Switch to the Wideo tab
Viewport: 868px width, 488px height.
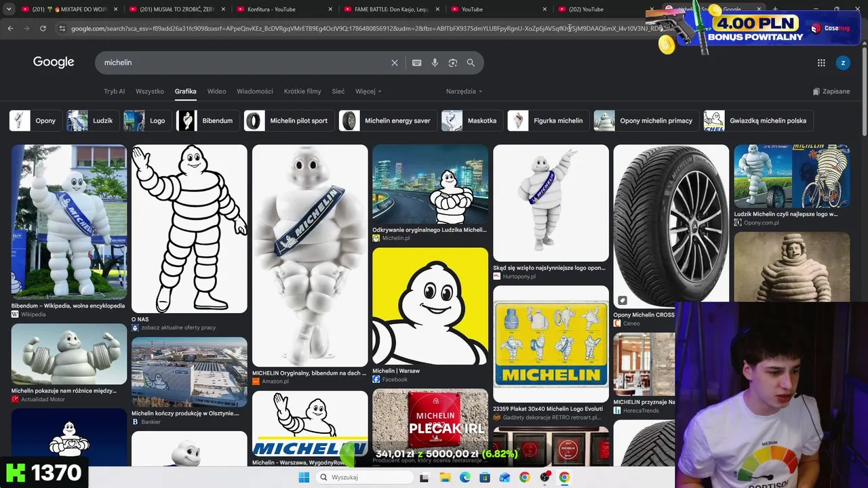coord(216,91)
